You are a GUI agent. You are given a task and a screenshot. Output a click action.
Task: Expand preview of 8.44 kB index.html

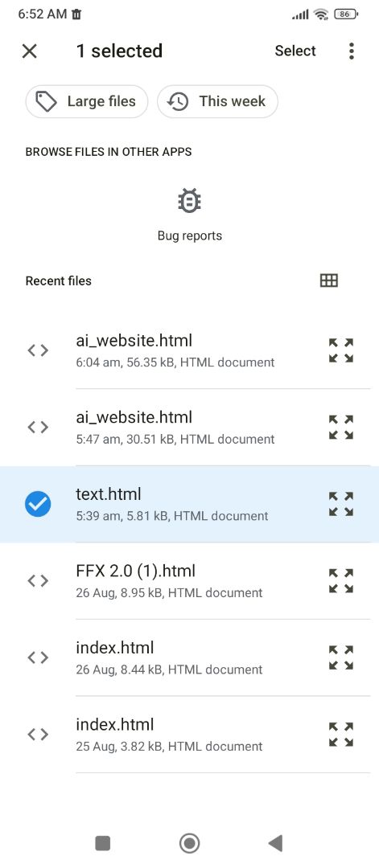pyautogui.click(x=341, y=657)
